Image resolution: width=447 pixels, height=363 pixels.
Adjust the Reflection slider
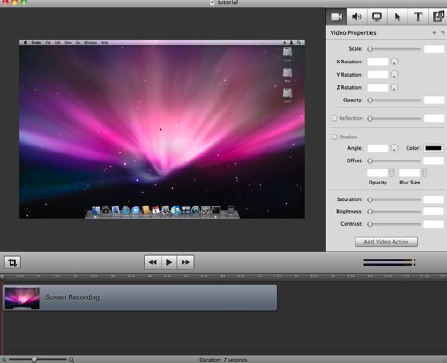tap(394, 118)
